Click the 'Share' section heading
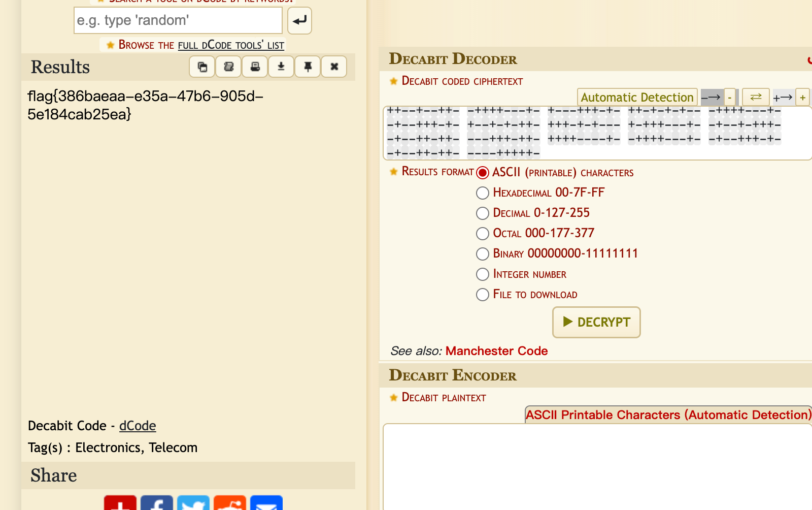Viewport: 812px width, 510px height. pos(54,475)
